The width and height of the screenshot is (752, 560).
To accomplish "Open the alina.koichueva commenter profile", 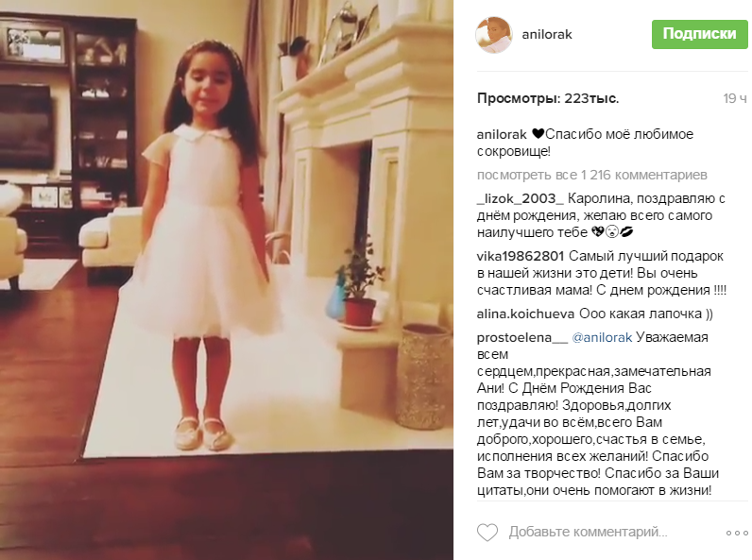I will coord(525,314).
